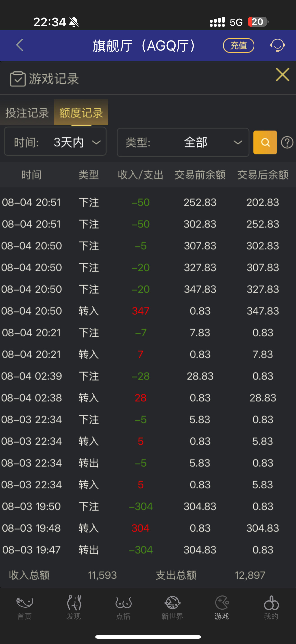The height and width of the screenshot is (644, 296).
Task: Open the question mark help icon
Action: 287,143
